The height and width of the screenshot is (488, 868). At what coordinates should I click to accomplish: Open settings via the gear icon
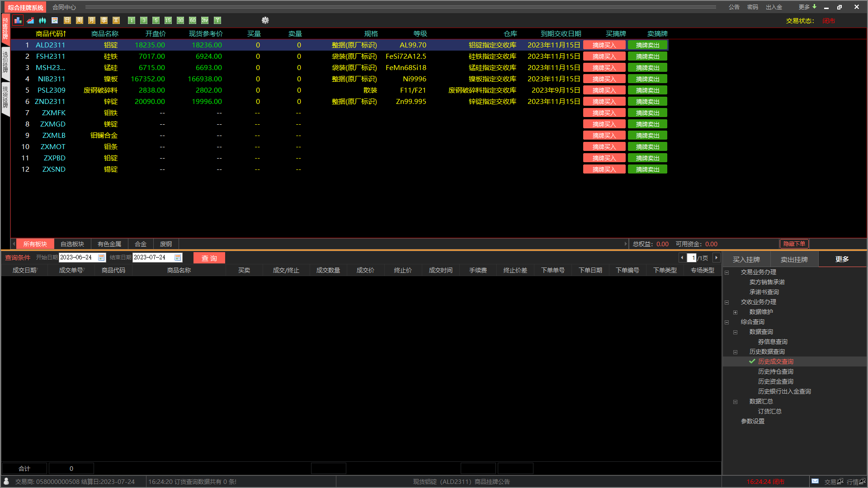click(x=265, y=20)
